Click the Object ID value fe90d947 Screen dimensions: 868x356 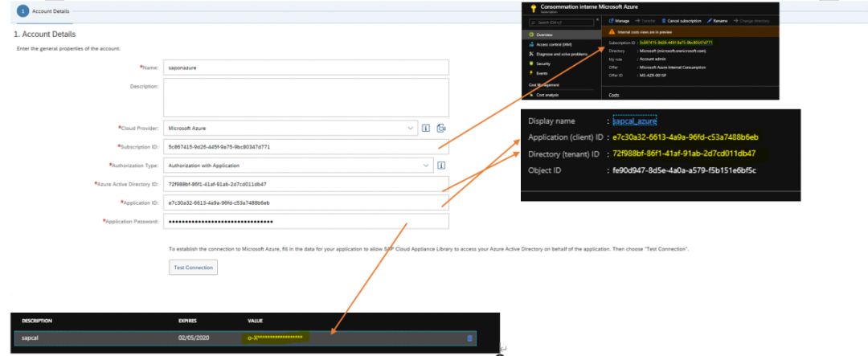pos(684,170)
